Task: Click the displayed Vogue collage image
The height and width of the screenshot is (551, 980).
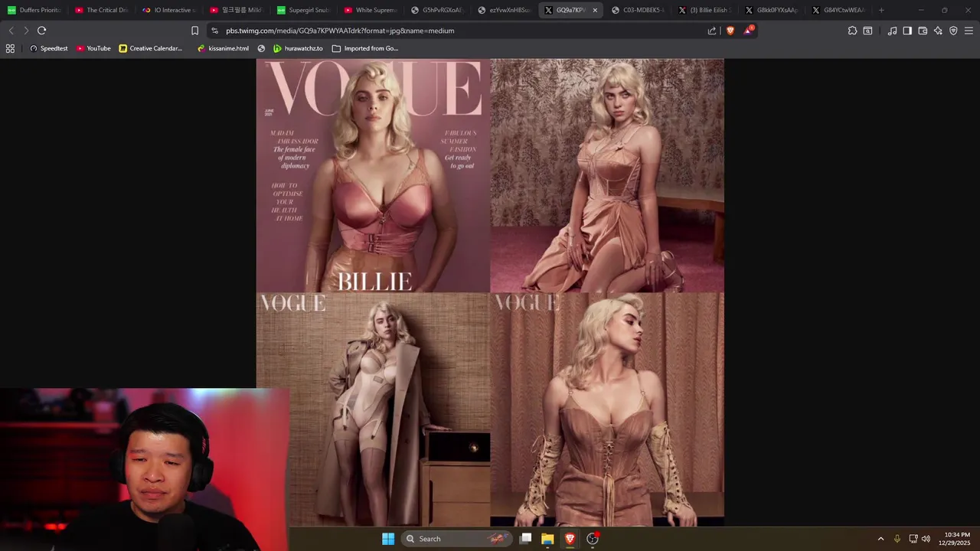Action: 490,292
